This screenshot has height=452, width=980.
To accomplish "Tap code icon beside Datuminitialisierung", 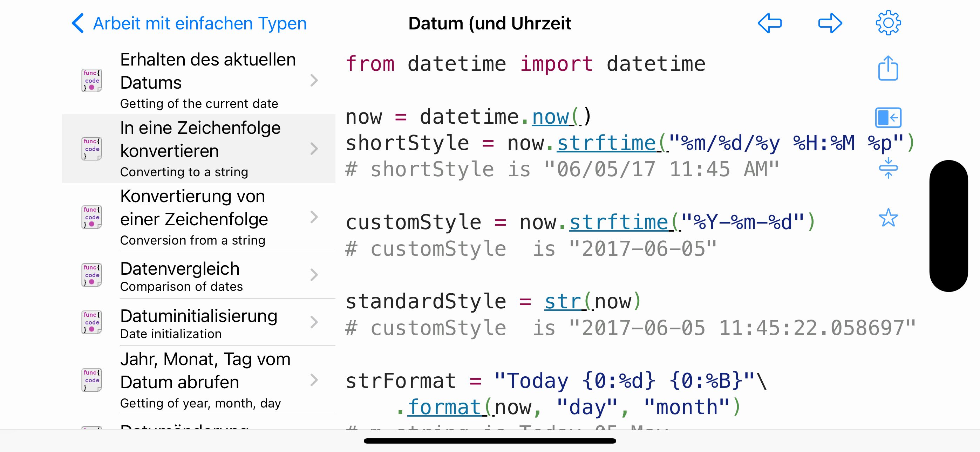I will point(92,322).
